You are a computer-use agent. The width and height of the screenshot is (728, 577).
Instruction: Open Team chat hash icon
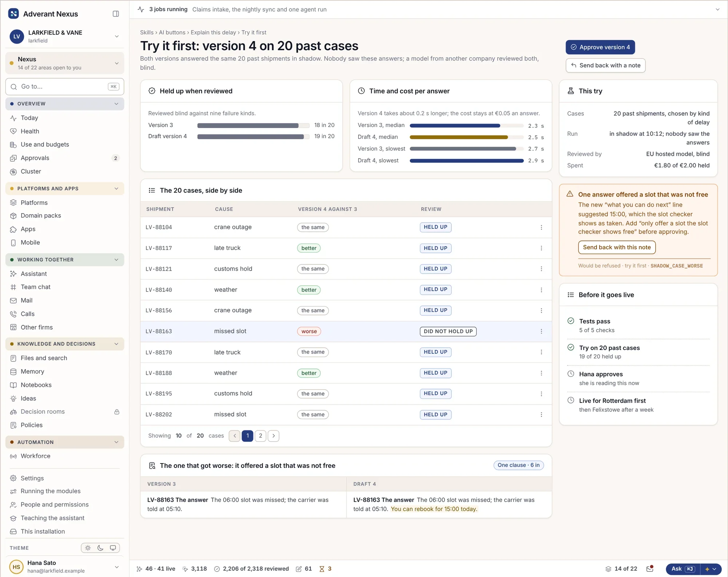coord(13,287)
